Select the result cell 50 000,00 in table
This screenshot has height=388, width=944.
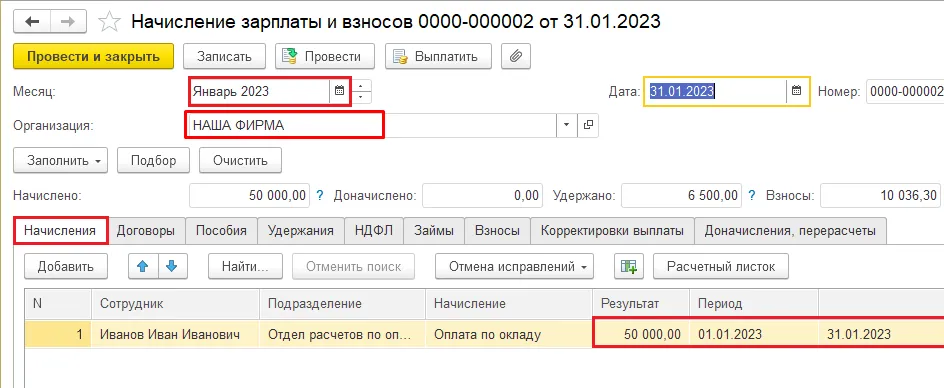pos(641,334)
